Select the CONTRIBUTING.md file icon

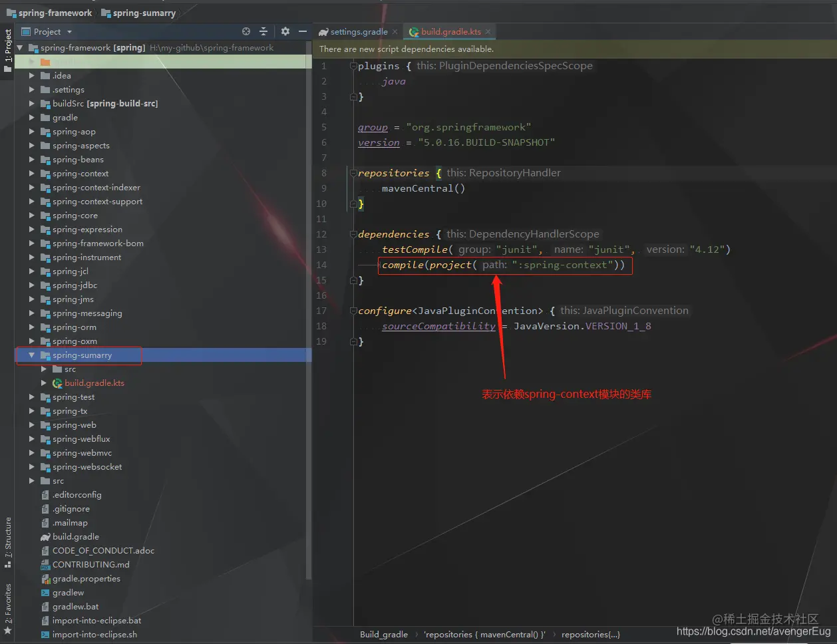pyautogui.click(x=45, y=565)
